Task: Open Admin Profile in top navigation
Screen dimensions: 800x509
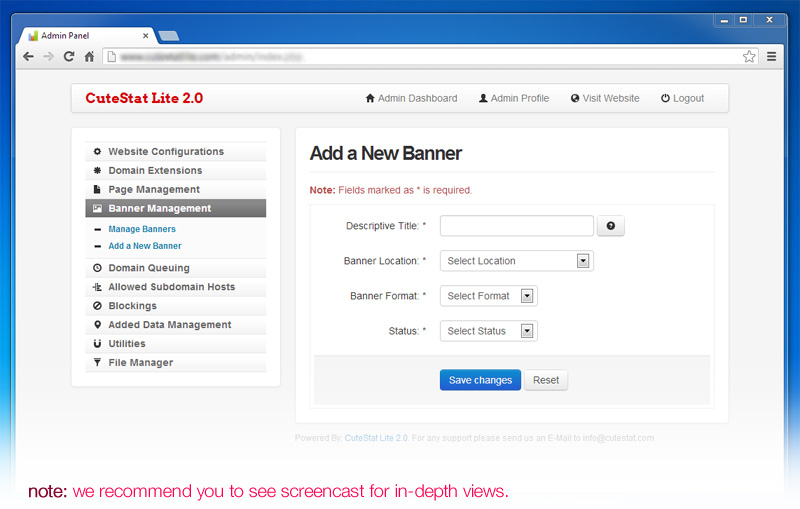Action: (x=514, y=98)
